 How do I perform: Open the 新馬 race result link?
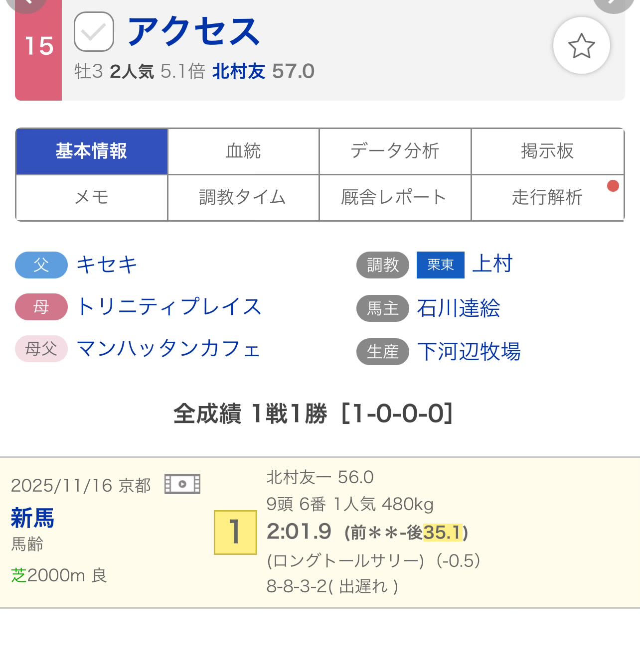32,518
